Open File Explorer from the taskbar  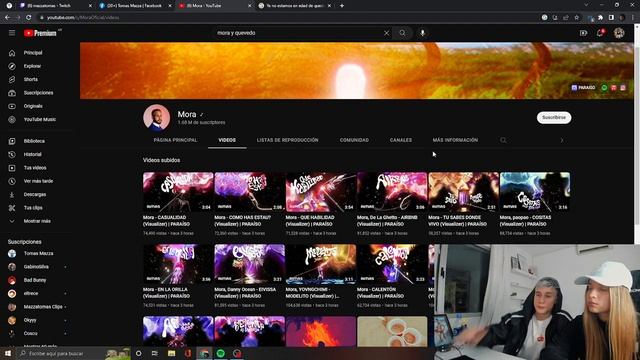171,353
